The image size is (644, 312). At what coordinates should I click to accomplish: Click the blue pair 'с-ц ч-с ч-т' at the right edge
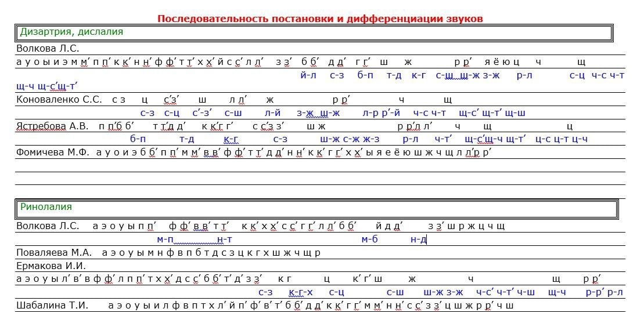coord(597,75)
